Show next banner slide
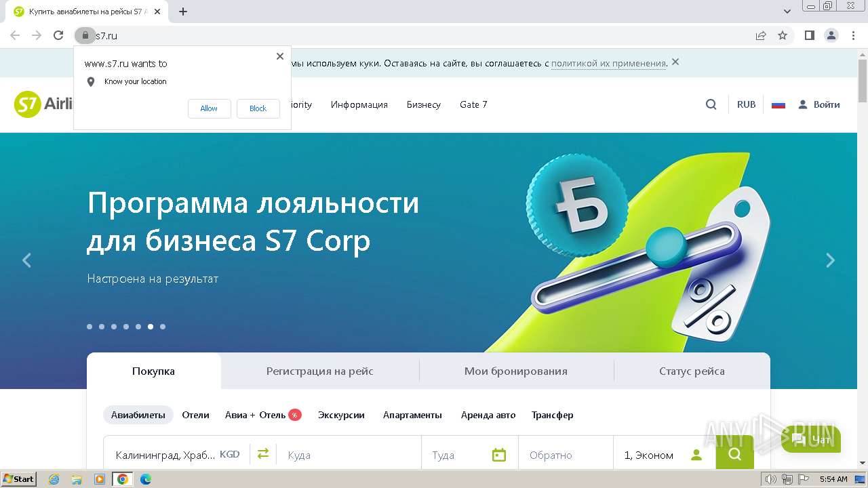The image size is (868, 488). 830,260
